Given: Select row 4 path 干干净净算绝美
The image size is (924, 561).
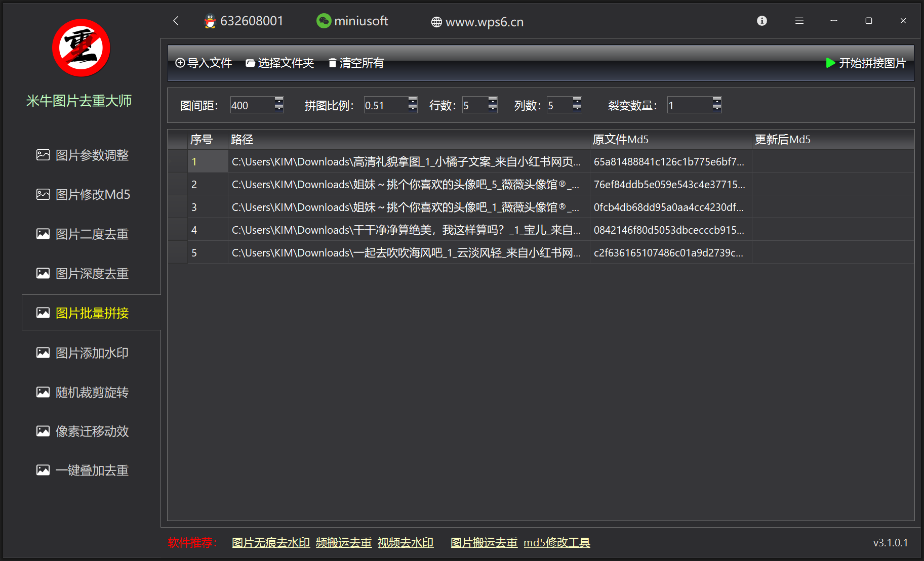Looking at the screenshot, I should (409, 230).
